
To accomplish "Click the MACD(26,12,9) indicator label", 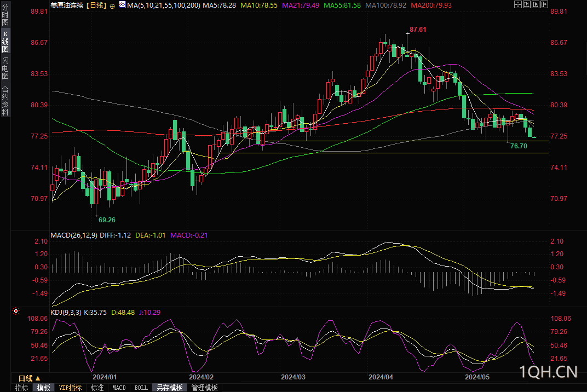I will pyautogui.click(x=74, y=235).
